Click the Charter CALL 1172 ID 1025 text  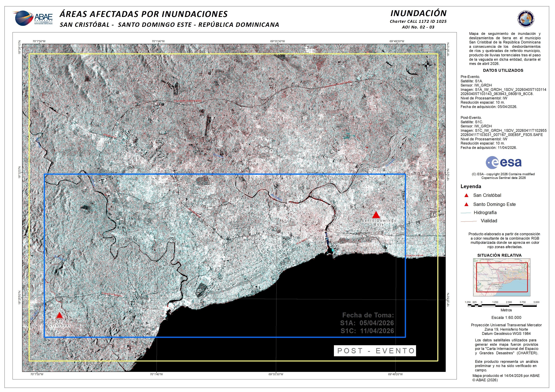[x=418, y=21]
